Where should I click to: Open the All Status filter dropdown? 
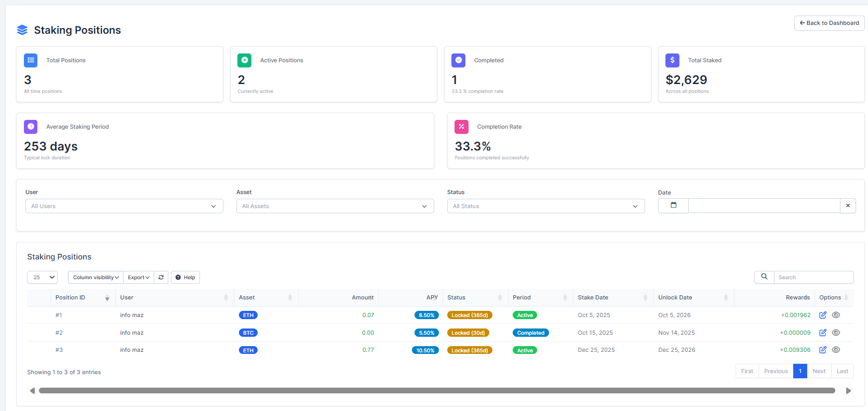[545, 206]
